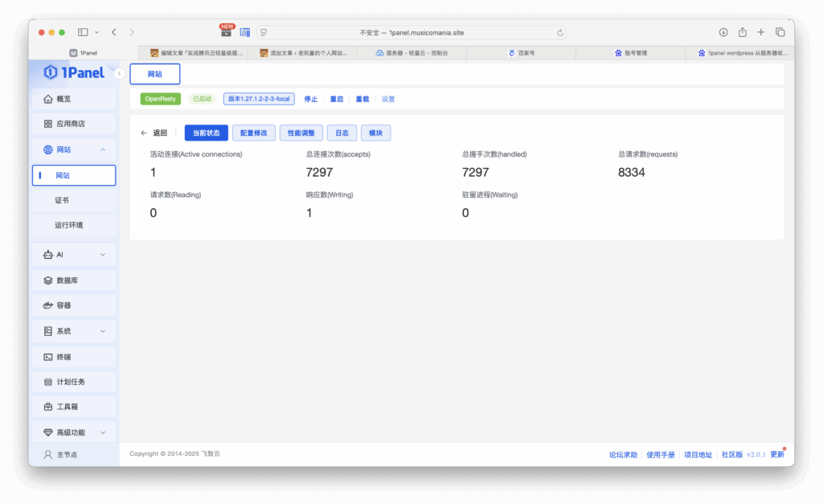Reload page via address bar refresh icon
This screenshot has width=823, height=504.
[560, 33]
